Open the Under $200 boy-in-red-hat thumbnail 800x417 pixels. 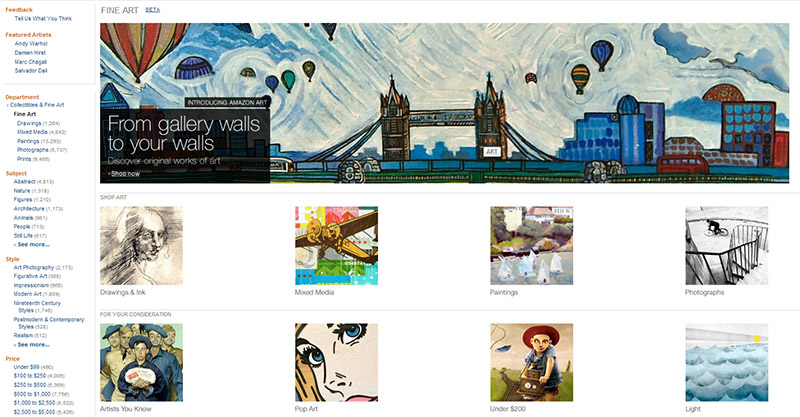tap(532, 362)
